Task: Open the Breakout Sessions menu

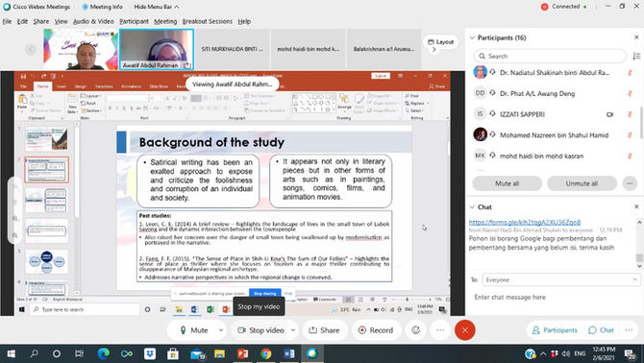Action: coord(208,21)
